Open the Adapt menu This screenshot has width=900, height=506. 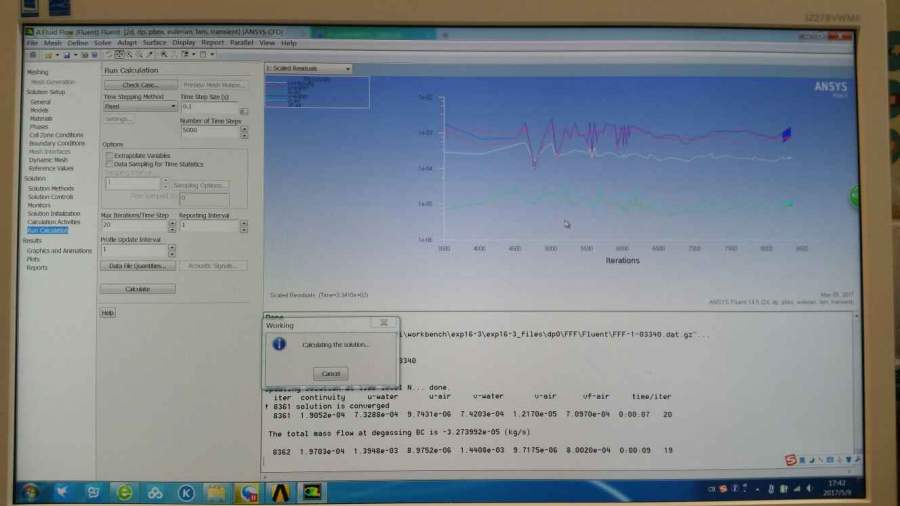coord(127,43)
